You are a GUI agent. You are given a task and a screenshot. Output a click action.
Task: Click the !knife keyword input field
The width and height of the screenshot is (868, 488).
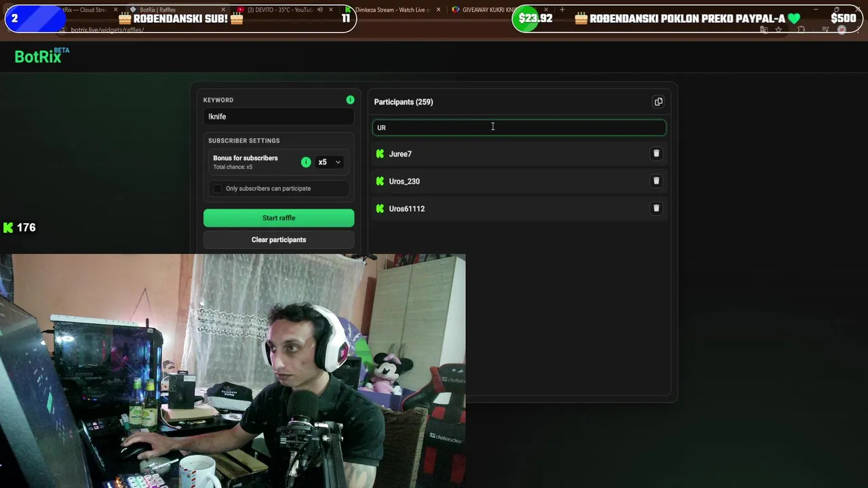point(279,117)
